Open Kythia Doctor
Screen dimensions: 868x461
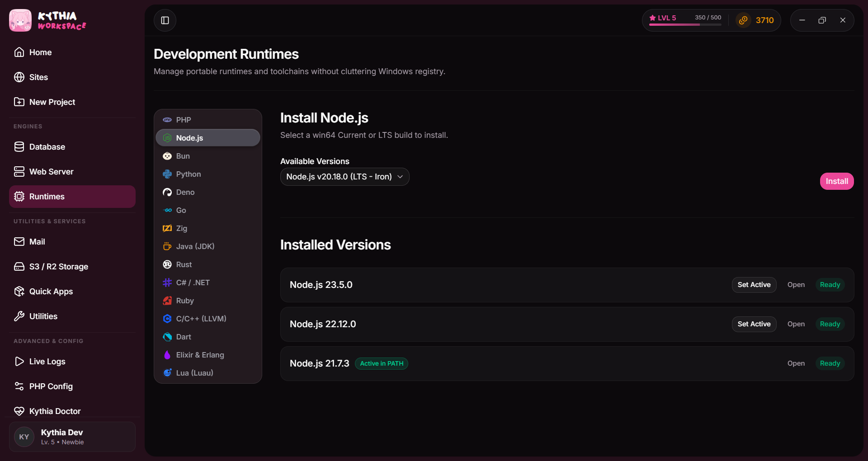pos(72,411)
